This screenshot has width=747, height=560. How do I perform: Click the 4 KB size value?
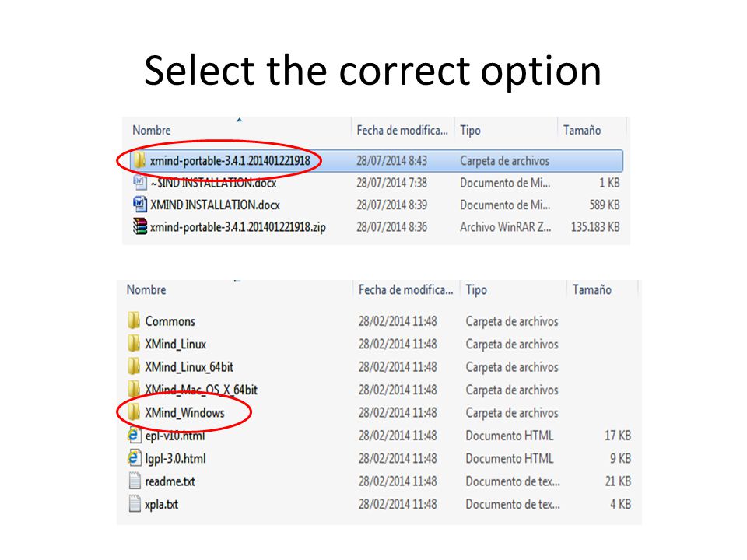pyautogui.click(x=620, y=504)
